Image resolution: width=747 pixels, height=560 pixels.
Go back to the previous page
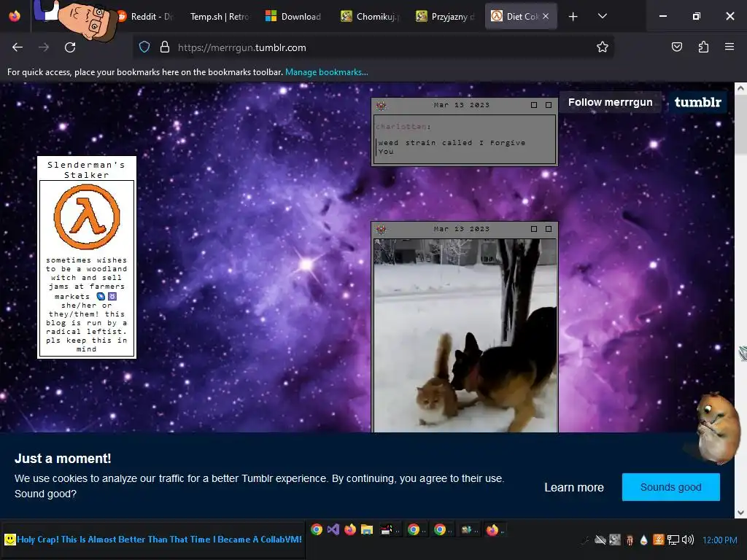(18, 47)
